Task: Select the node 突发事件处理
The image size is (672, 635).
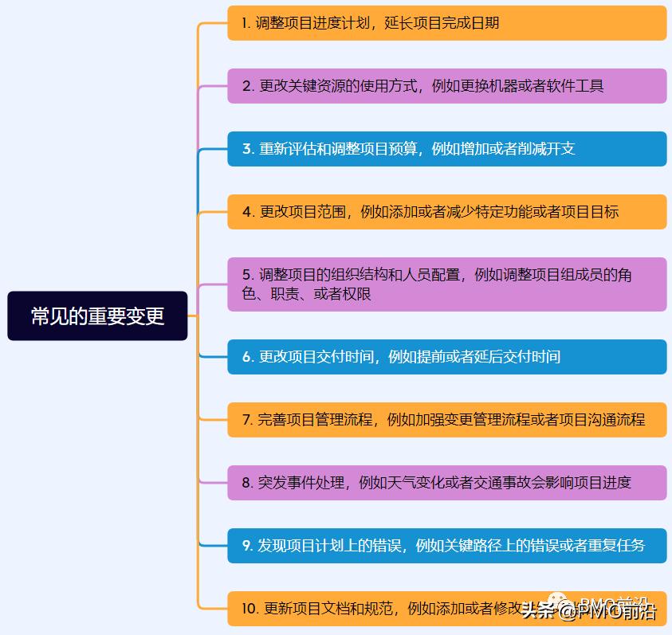Action: coord(445,483)
